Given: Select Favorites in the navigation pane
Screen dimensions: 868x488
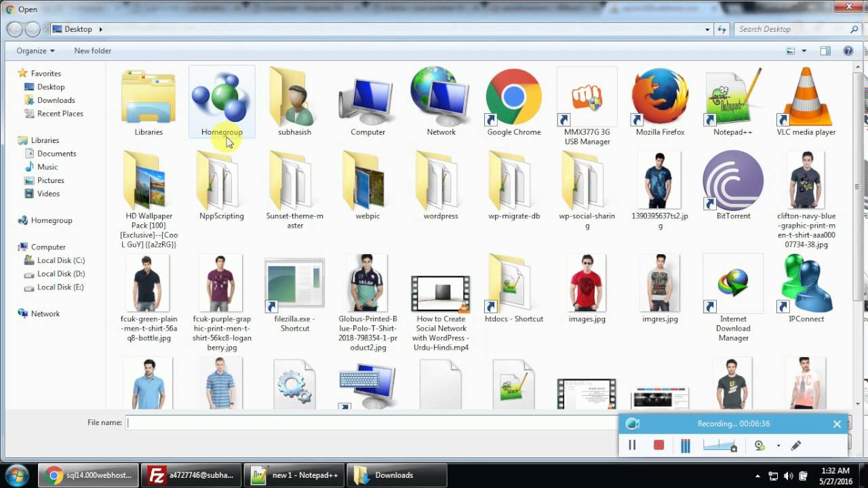Looking at the screenshot, I should point(45,73).
